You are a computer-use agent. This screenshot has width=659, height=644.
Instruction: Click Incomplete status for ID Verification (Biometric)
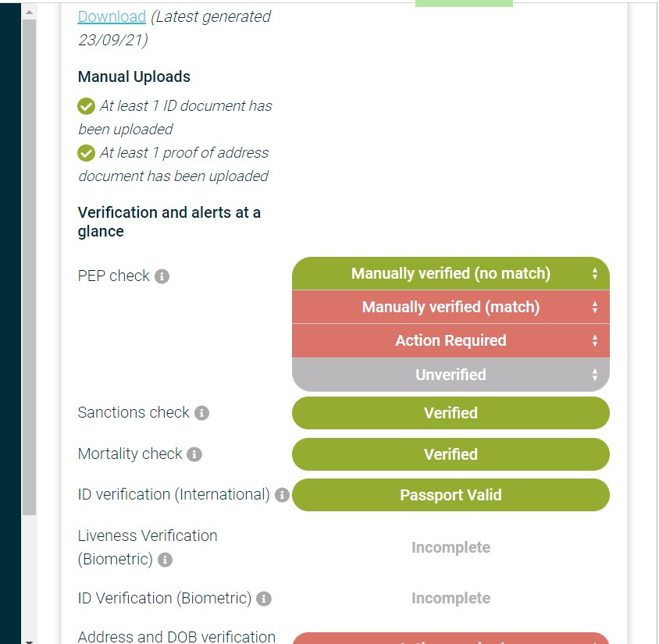point(451,598)
